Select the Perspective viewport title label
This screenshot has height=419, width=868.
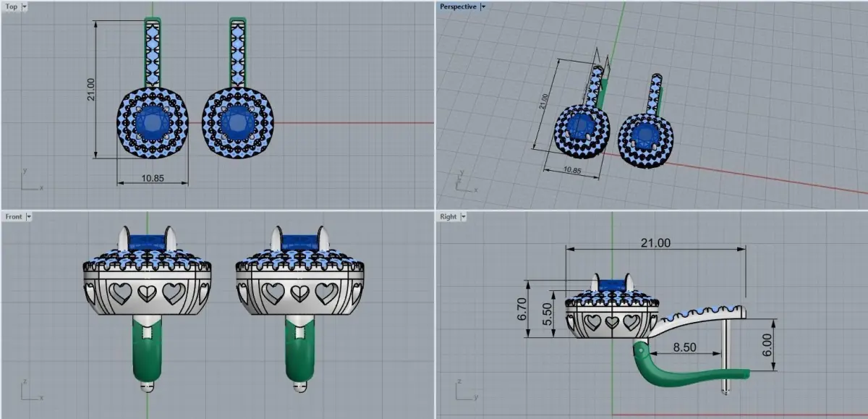click(459, 7)
